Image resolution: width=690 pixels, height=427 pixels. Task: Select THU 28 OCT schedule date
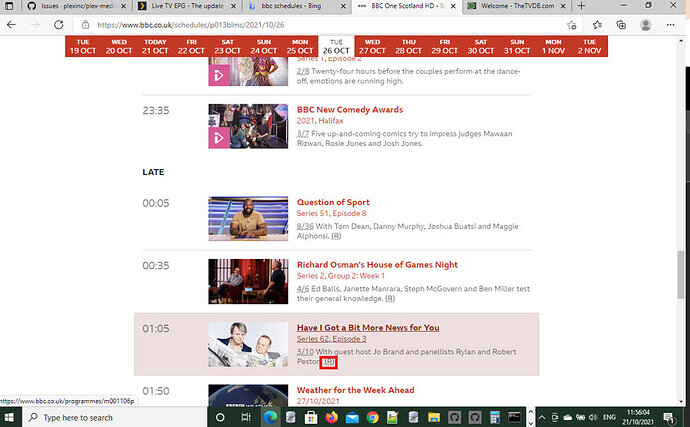(x=408, y=46)
